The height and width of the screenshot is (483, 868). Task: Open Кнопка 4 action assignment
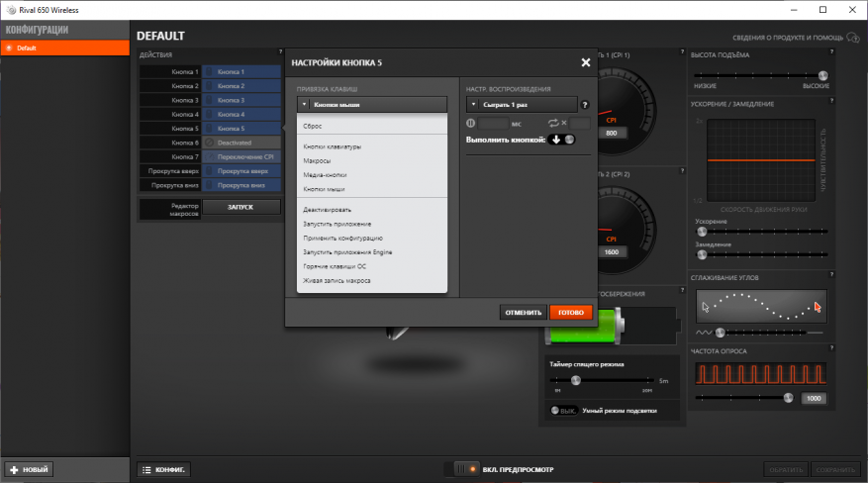tap(241, 115)
